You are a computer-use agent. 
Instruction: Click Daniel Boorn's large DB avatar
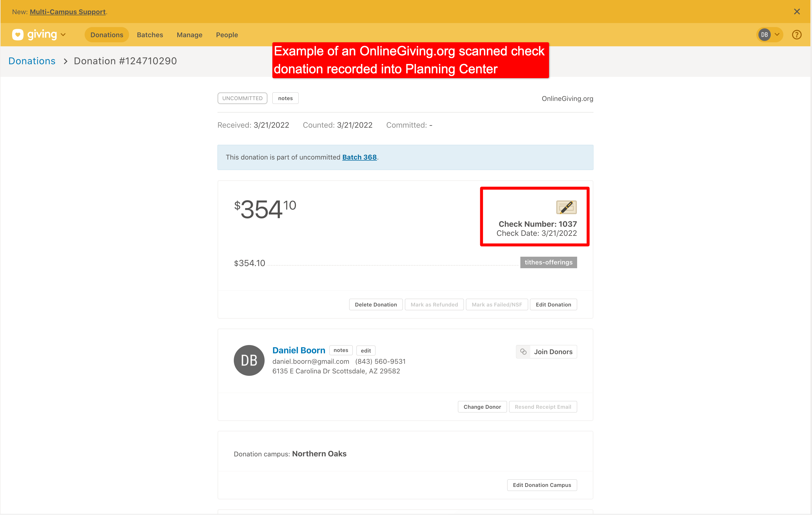pyautogui.click(x=249, y=360)
